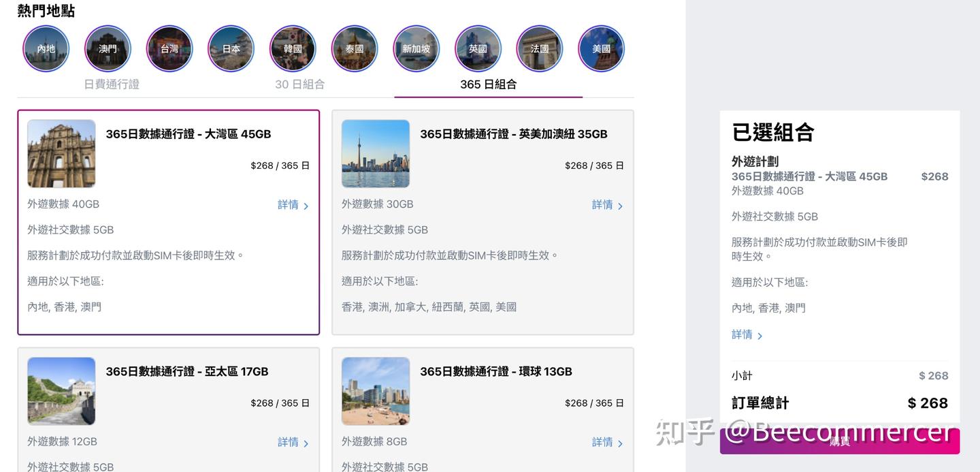Select the 365日數據通行證 - 大灣區 45GB title
Image resolution: width=980 pixels, height=472 pixels.
[189, 134]
